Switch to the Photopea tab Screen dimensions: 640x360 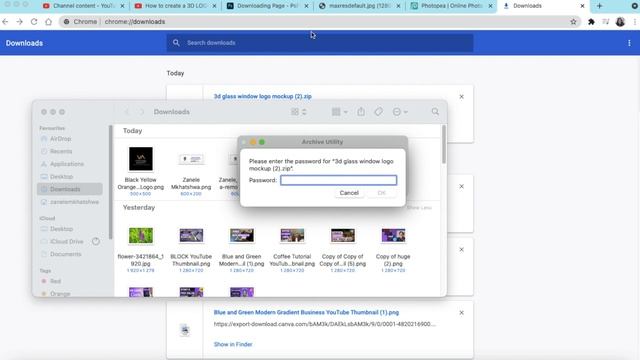[x=451, y=6]
